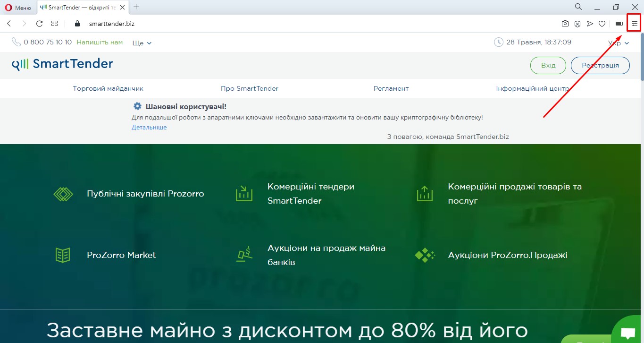Open Opera Easy Setup icon
644x343 pixels.
[x=634, y=24]
